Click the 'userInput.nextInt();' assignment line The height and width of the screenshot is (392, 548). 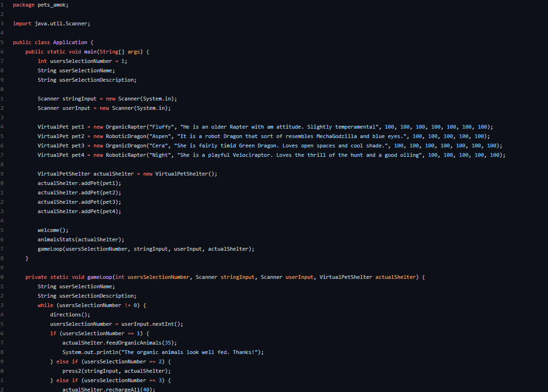click(x=116, y=324)
